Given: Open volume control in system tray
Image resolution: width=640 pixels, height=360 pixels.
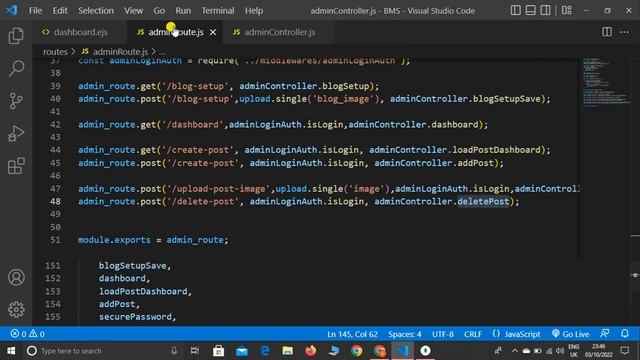Looking at the screenshot, I should tap(560, 351).
